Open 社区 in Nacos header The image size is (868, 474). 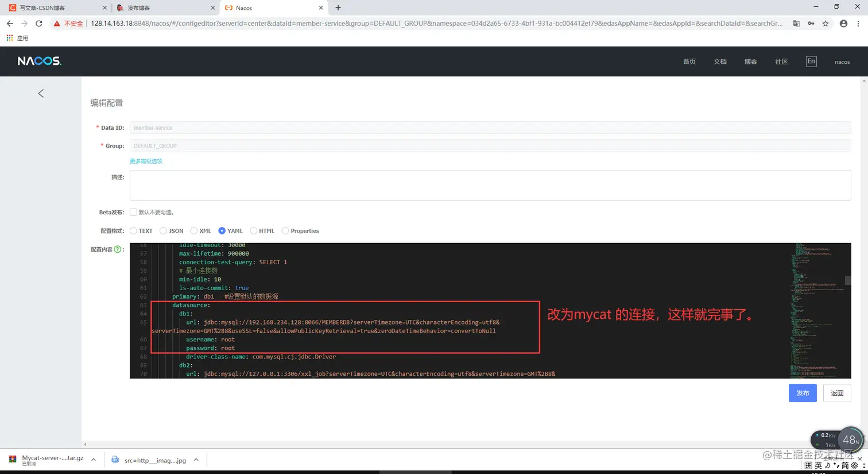tap(781, 61)
